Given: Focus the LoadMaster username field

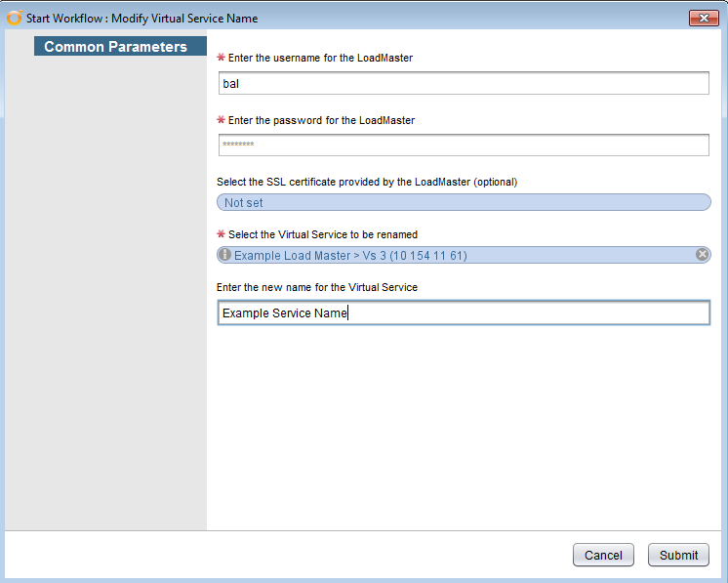Looking at the screenshot, I should 464,83.
